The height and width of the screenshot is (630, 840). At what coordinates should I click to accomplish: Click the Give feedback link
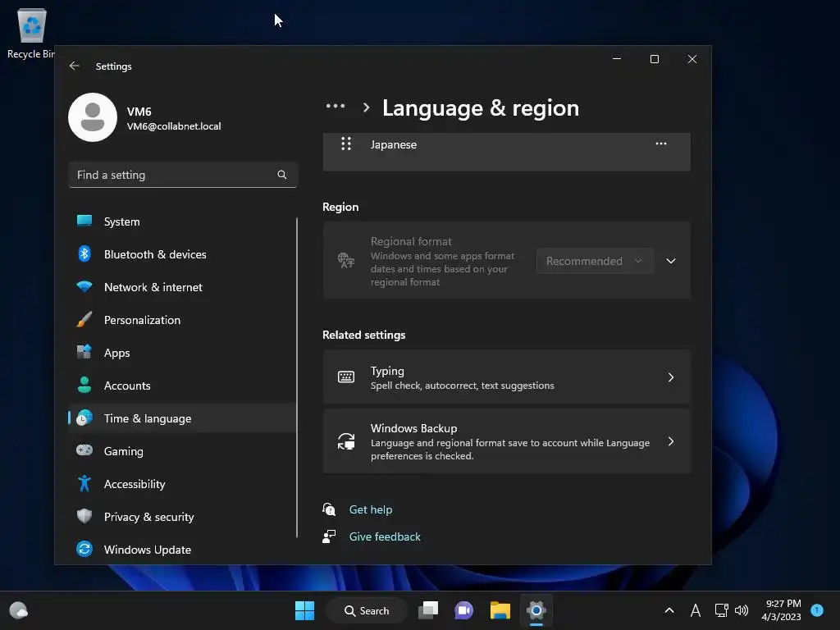coord(385,536)
